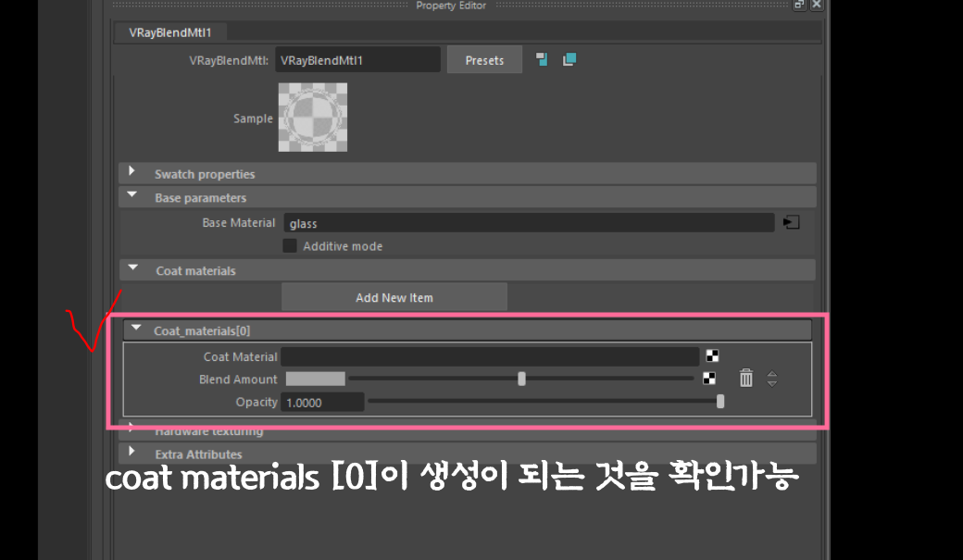Click the checker map icon for Blend Amount
This screenshot has height=560, width=963.
[708, 379]
